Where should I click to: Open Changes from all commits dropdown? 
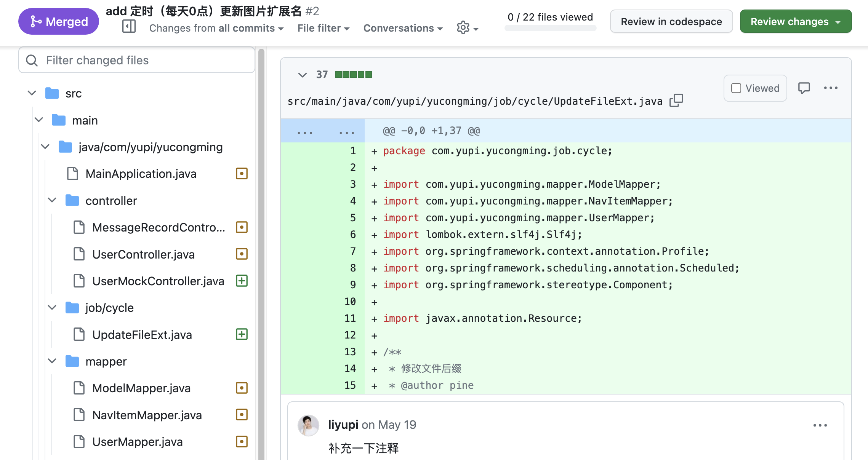(x=216, y=28)
